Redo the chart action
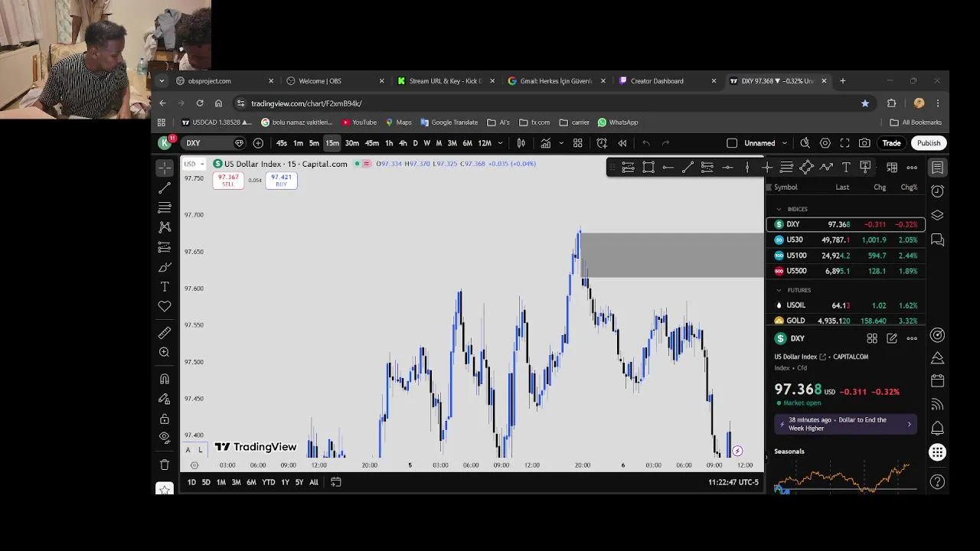Image resolution: width=980 pixels, height=551 pixels. coord(665,143)
